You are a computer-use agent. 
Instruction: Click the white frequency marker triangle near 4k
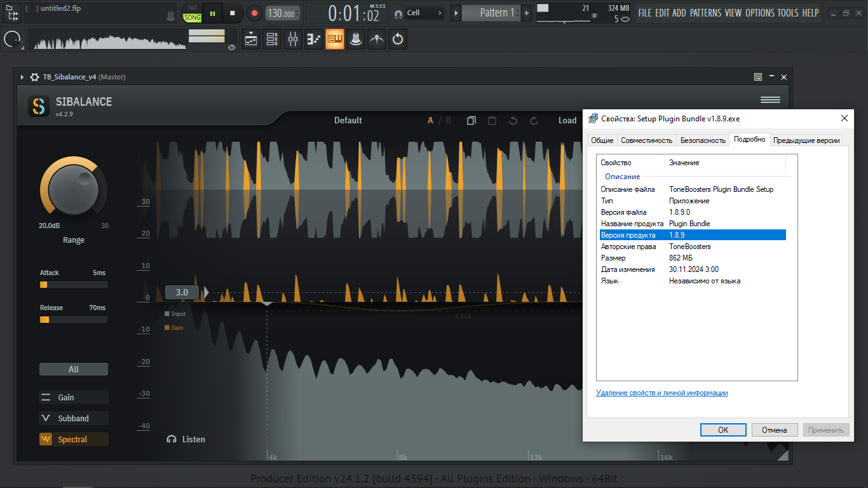[x=268, y=304]
